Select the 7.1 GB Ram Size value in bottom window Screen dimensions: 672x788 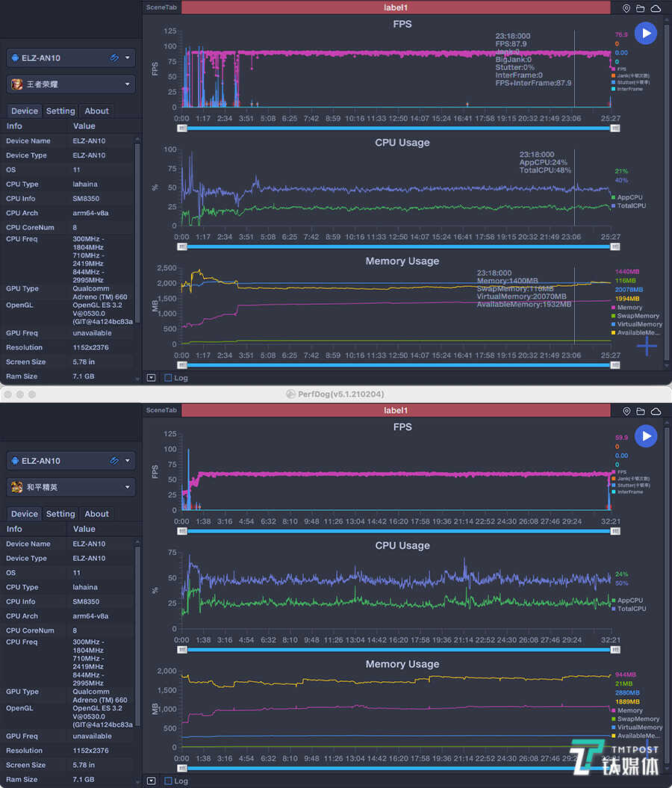(x=84, y=780)
